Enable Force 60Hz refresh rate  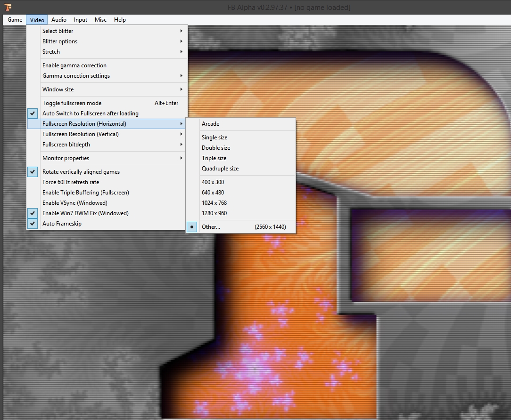point(107,182)
